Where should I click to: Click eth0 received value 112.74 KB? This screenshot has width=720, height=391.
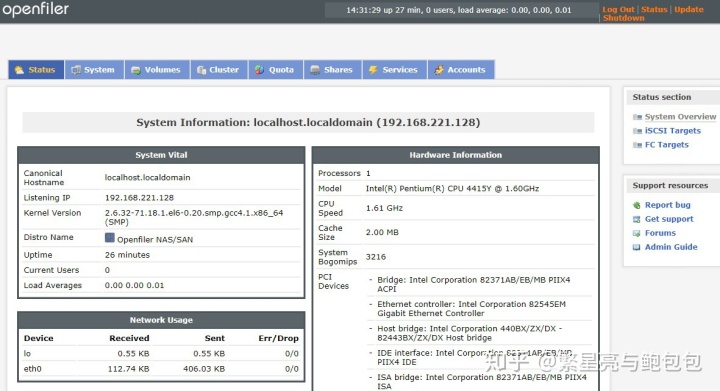[x=129, y=369]
